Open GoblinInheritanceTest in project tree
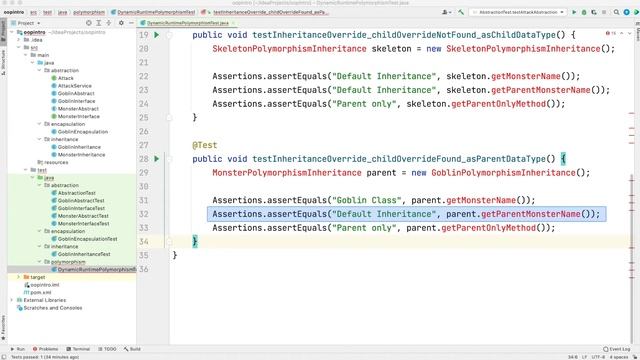Image resolution: width=640 pixels, height=360 pixels. click(x=81, y=255)
